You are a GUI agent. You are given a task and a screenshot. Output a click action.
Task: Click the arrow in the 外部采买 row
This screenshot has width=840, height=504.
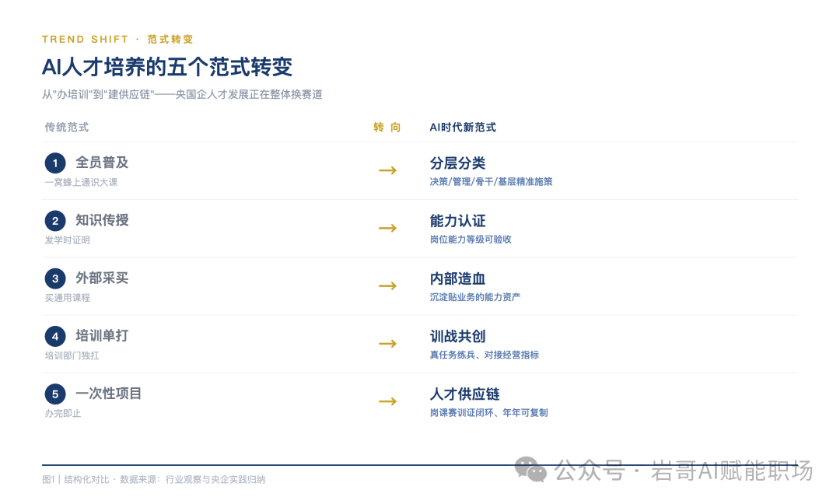(387, 286)
